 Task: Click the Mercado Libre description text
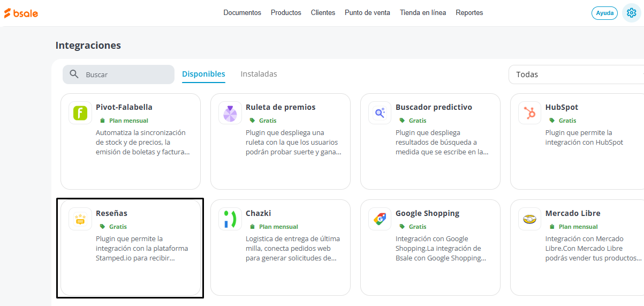pyautogui.click(x=594, y=248)
